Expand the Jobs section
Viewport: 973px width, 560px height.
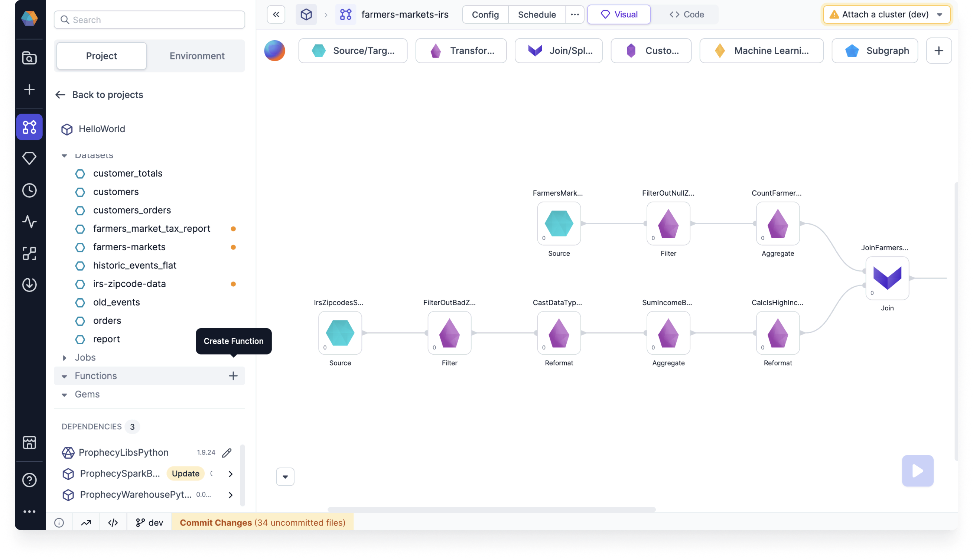[x=64, y=357]
